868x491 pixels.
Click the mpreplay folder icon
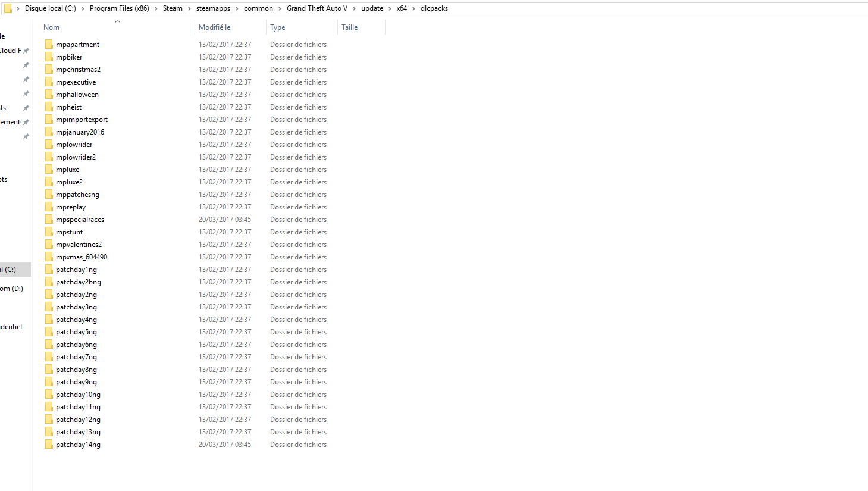(x=49, y=207)
